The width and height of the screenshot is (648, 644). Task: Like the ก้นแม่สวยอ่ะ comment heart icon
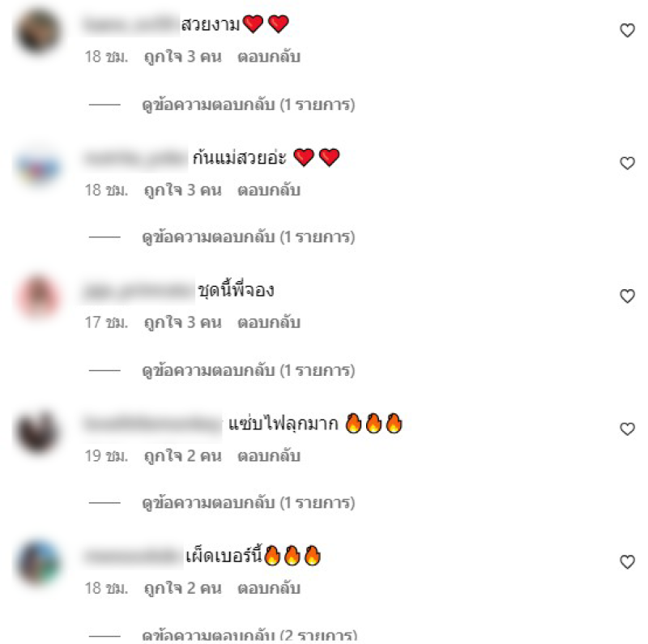[627, 164]
